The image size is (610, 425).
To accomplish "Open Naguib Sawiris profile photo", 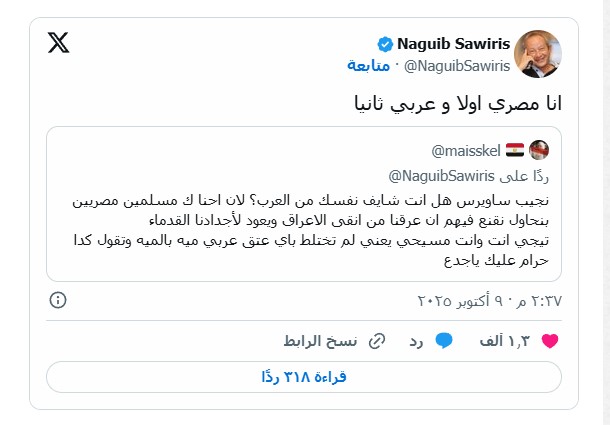I will (535, 55).
